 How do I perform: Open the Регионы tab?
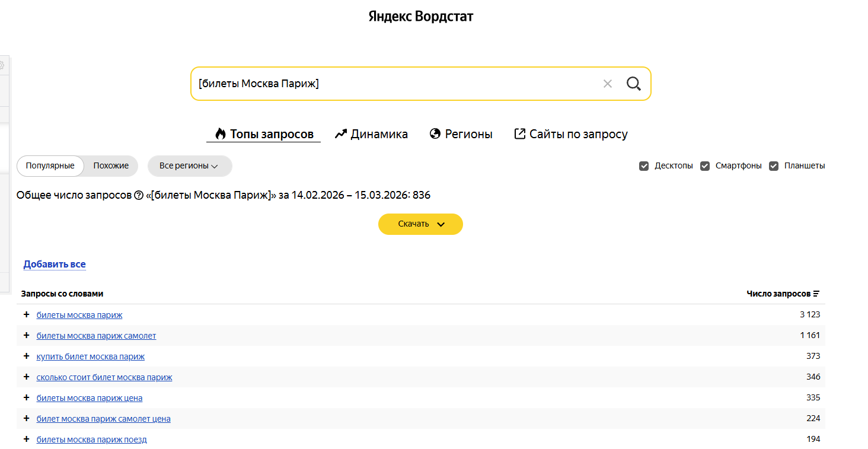point(461,134)
